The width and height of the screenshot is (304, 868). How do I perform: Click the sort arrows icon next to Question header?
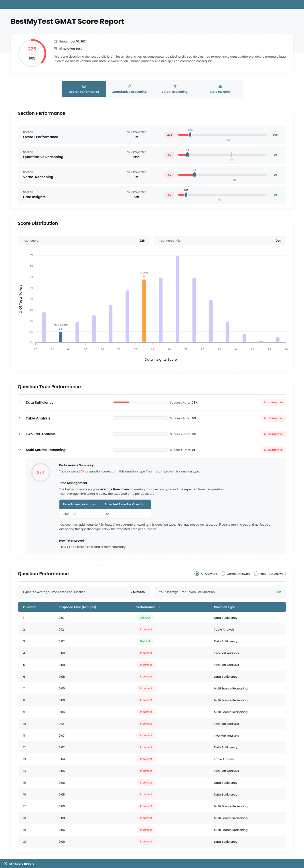pyautogui.click(x=39, y=607)
